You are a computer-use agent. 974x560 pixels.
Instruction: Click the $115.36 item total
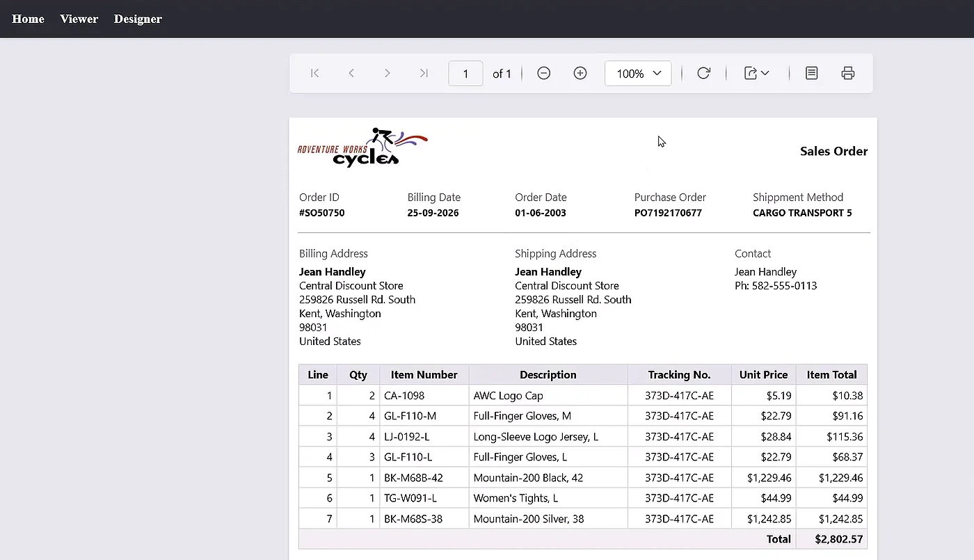coord(845,437)
